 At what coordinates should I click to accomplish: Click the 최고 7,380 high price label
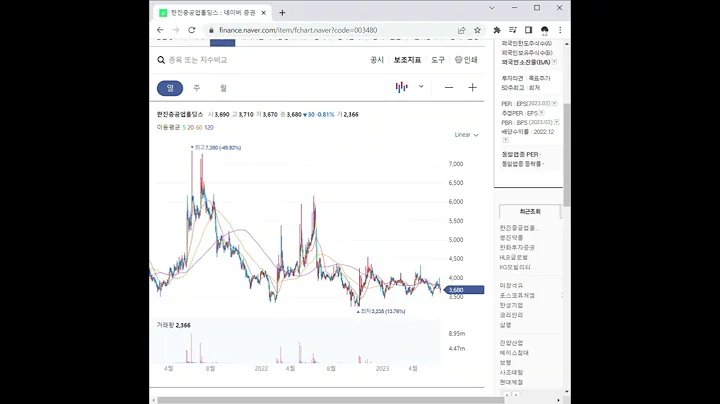pyautogui.click(x=216, y=148)
